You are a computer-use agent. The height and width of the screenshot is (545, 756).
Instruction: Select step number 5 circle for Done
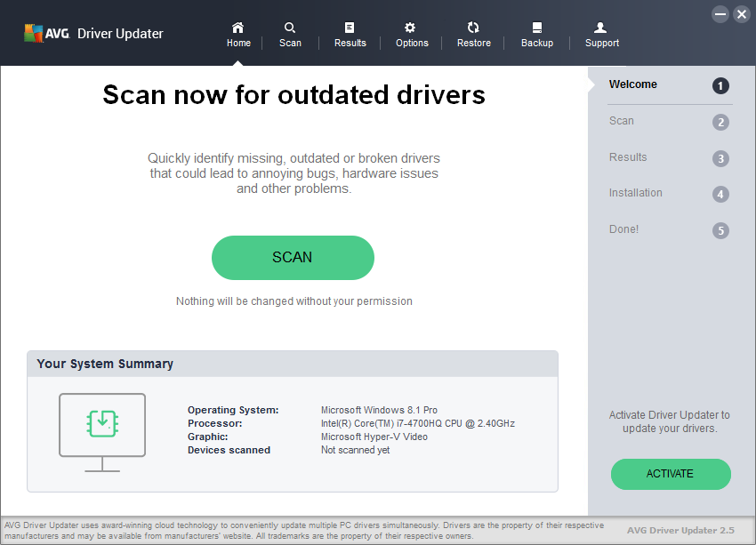tap(720, 230)
